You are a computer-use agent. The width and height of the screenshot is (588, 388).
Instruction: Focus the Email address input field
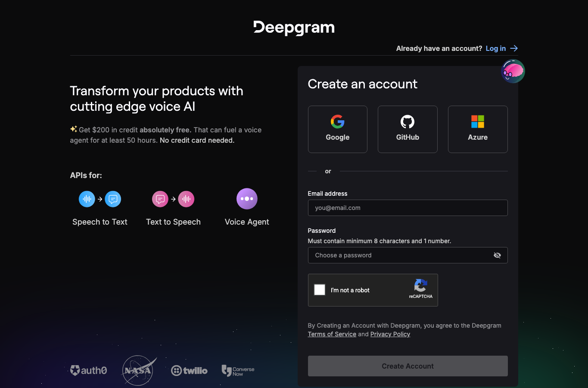tap(408, 208)
